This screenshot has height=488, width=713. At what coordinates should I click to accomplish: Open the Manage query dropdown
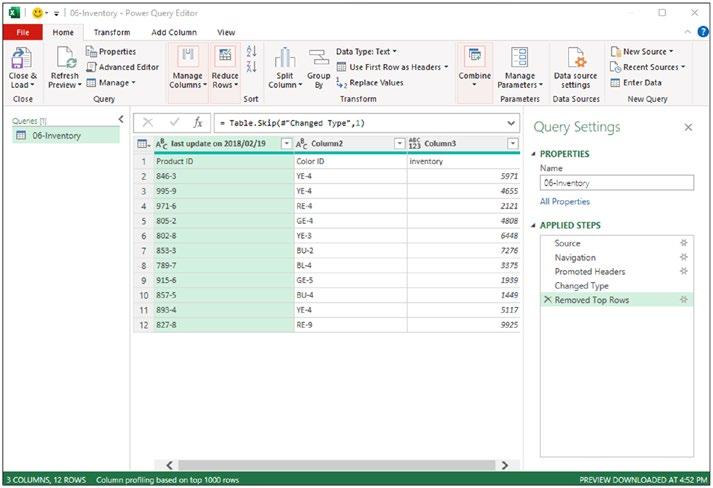(x=111, y=83)
